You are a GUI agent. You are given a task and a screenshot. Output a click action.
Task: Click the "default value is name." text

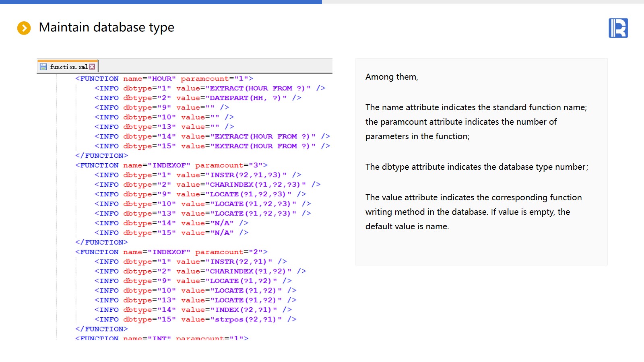407,226
